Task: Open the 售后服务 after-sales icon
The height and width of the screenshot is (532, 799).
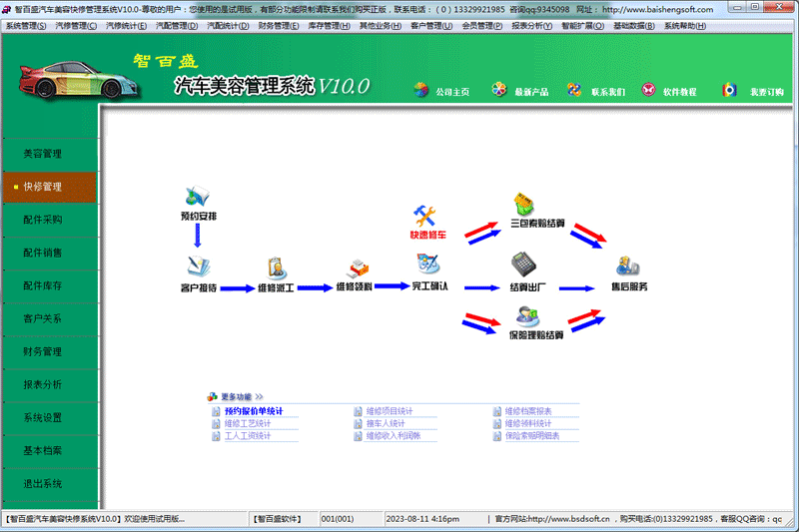Action: [x=628, y=266]
